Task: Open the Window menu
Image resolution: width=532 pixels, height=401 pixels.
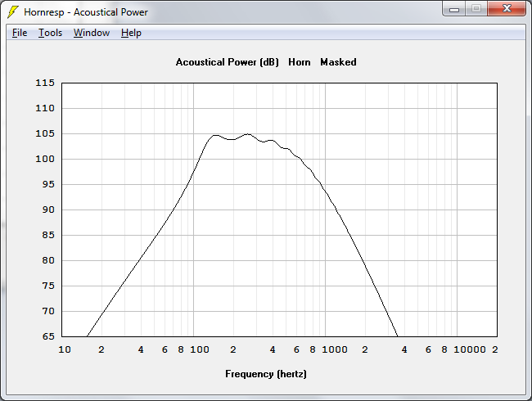Action: click(91, 33)
